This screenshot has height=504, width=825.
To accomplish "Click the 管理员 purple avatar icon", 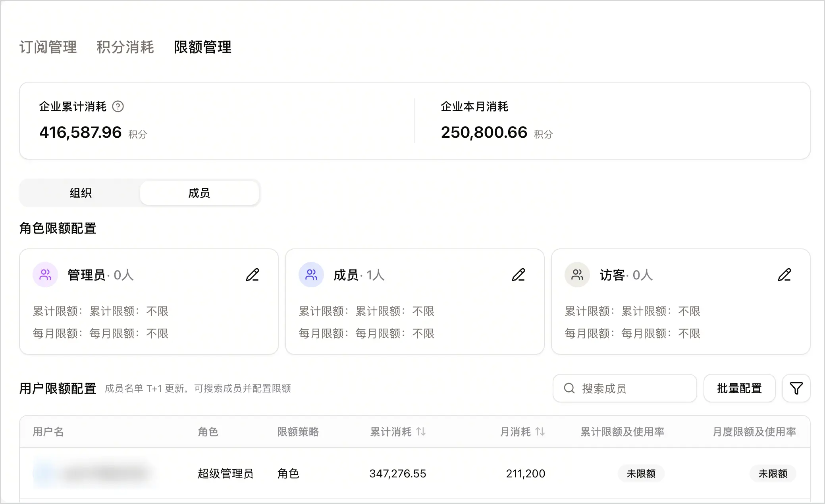I will click(x=45, y=275).
